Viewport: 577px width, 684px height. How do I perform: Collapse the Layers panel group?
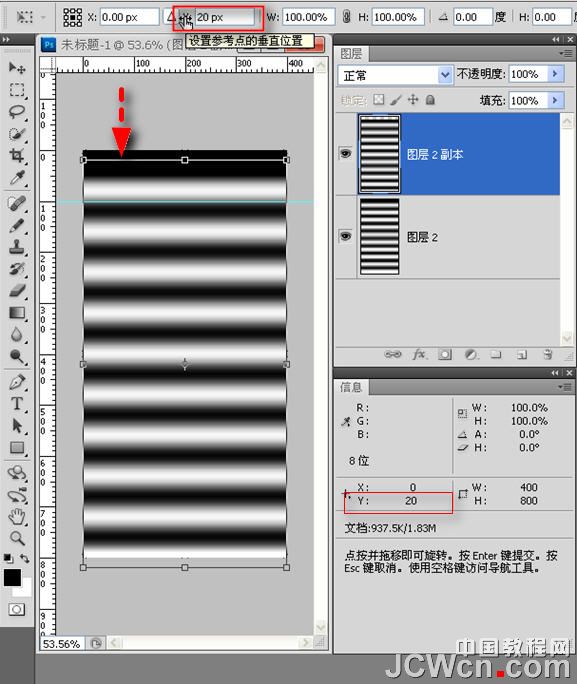556,40
